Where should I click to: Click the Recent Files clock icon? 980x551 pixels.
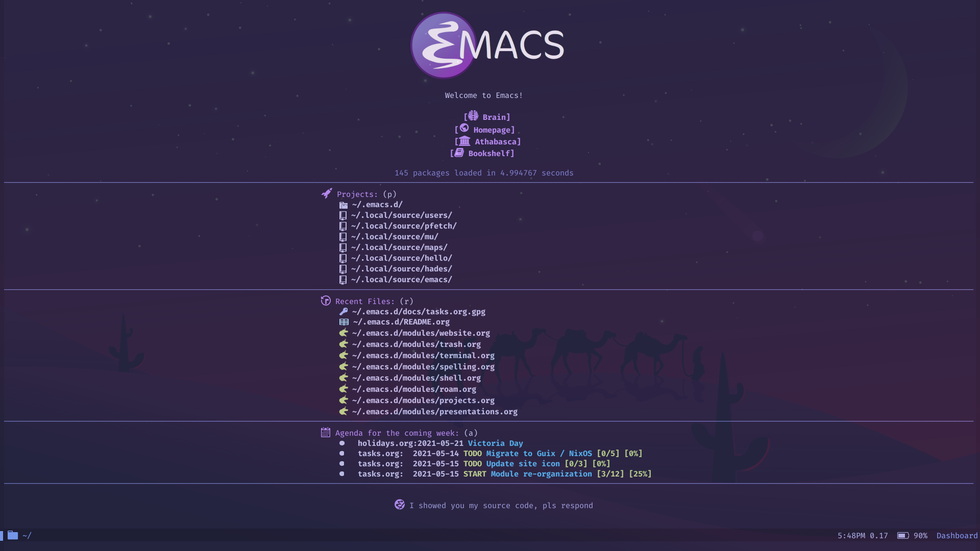(x=325, y=300)
